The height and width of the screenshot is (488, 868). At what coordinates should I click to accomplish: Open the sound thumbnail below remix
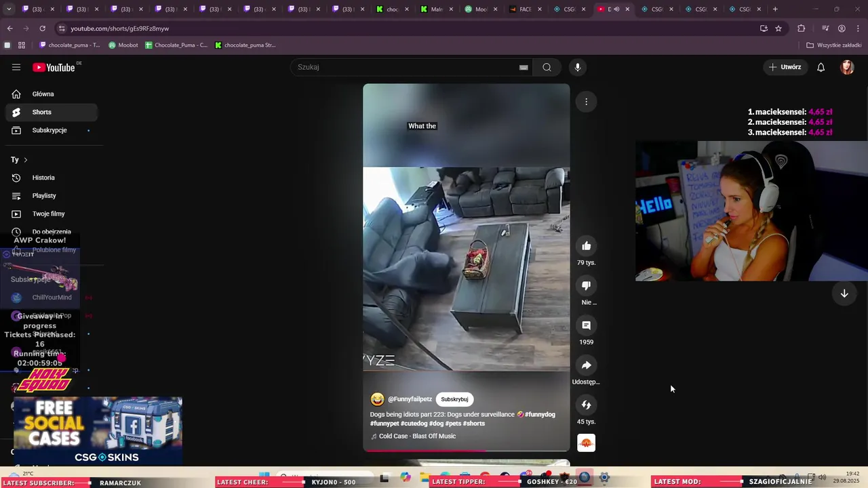[586, 443]
